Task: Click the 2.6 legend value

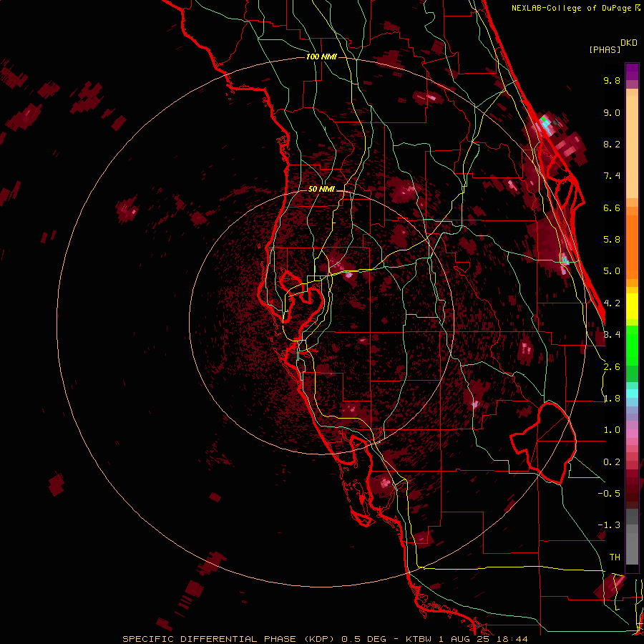Action: pos(612,367)
